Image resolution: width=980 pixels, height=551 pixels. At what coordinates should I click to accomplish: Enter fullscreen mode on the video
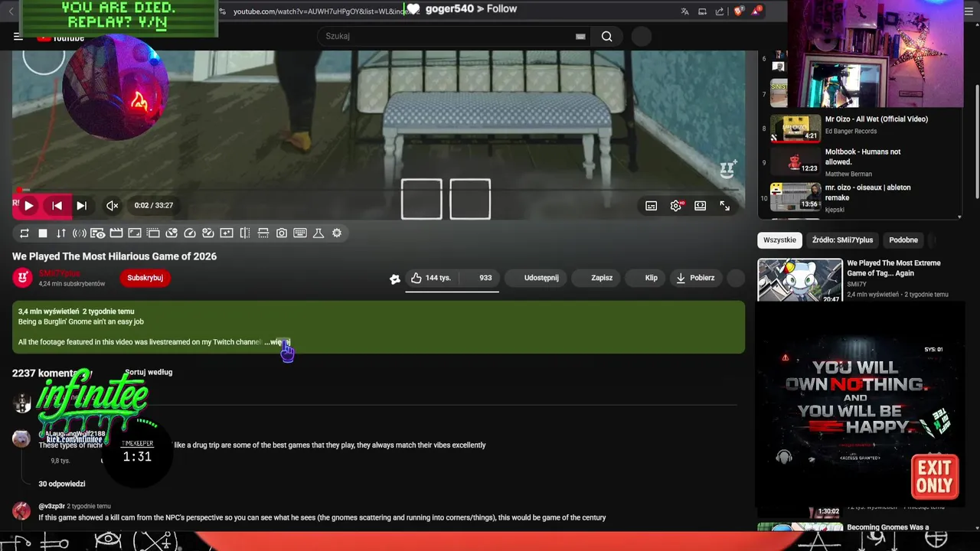coord(724,206)
